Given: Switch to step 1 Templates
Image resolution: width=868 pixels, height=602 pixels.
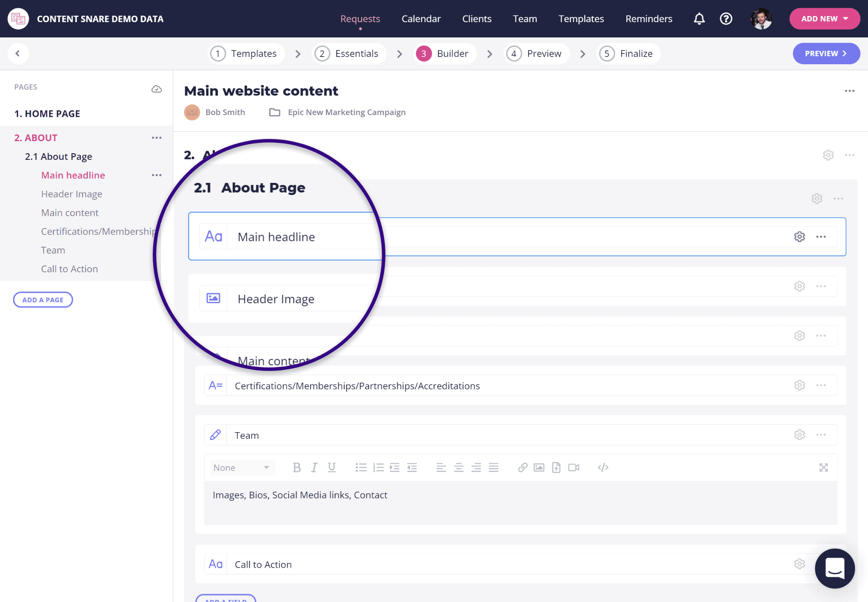Looking at the screenshot, I should [x=246, y=53].
